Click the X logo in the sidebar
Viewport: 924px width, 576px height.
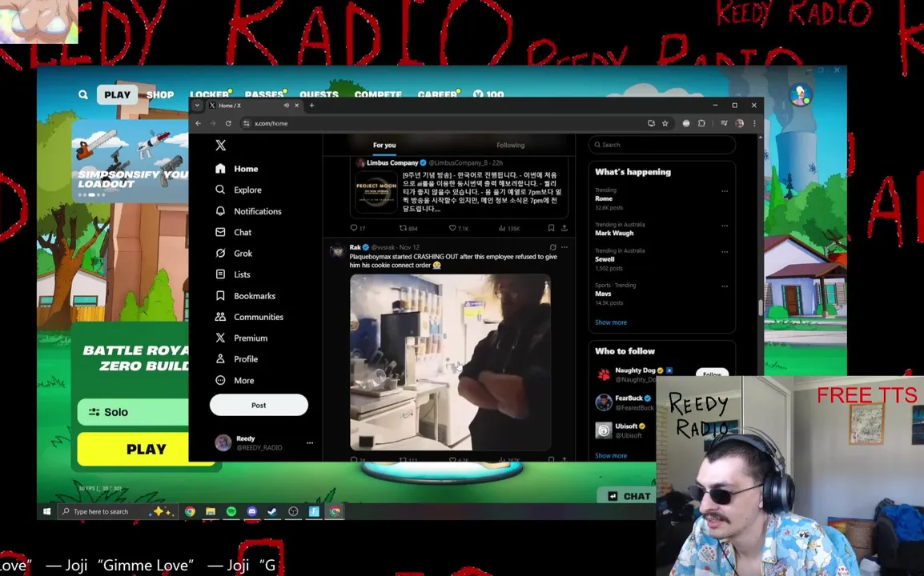[220, 145]
